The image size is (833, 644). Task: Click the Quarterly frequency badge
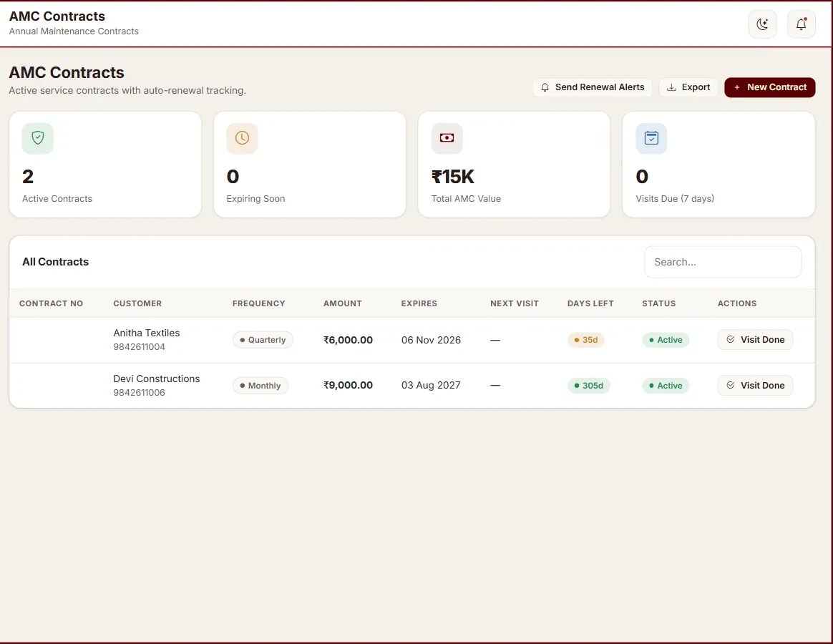[263, 340]
